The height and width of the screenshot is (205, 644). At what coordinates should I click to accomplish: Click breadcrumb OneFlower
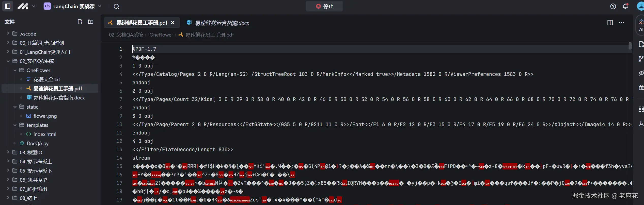pos(161,35)
